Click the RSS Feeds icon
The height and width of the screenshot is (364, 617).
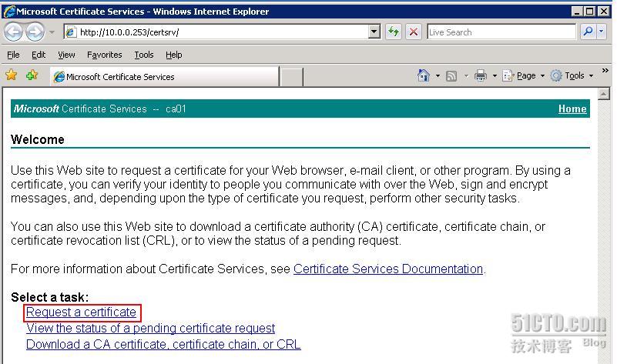tap(451, 75)
